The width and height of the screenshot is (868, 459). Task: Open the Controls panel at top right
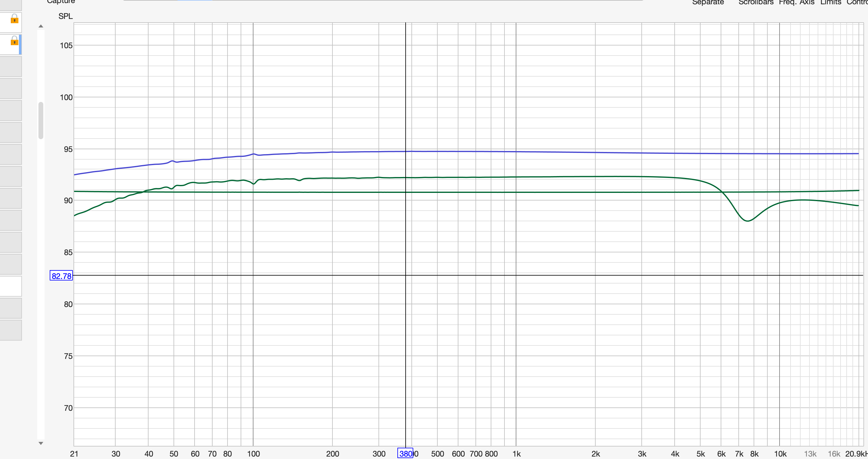pos(858,2)
